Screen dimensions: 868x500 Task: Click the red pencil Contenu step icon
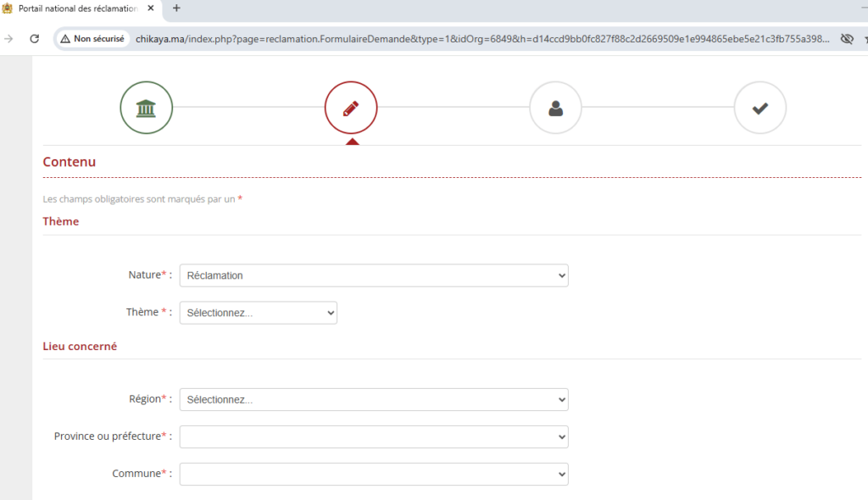pyautogui.click(x=350, y=108)
